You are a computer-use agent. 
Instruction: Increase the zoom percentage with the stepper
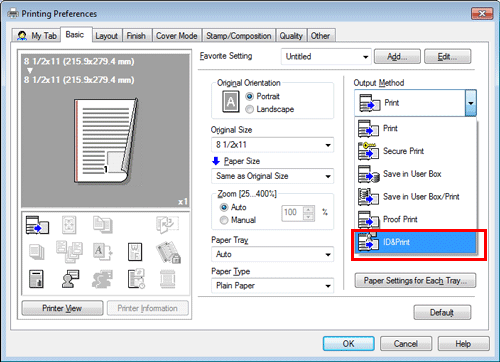(309, 210)
